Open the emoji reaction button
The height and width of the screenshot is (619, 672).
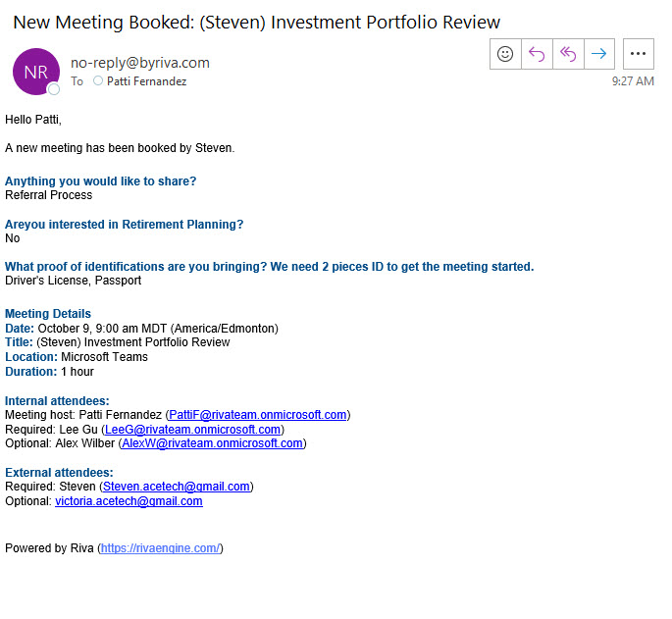pos(505,54)
